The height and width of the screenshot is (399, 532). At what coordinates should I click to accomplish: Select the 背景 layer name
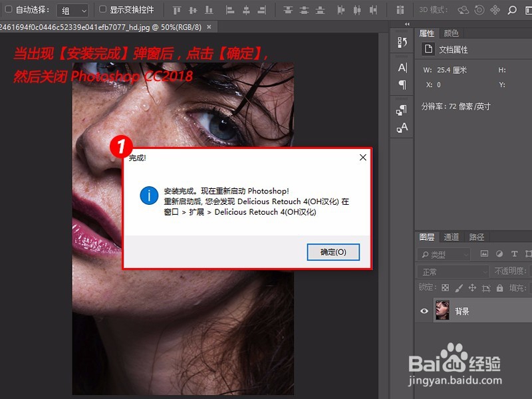(x=462, y=311)
